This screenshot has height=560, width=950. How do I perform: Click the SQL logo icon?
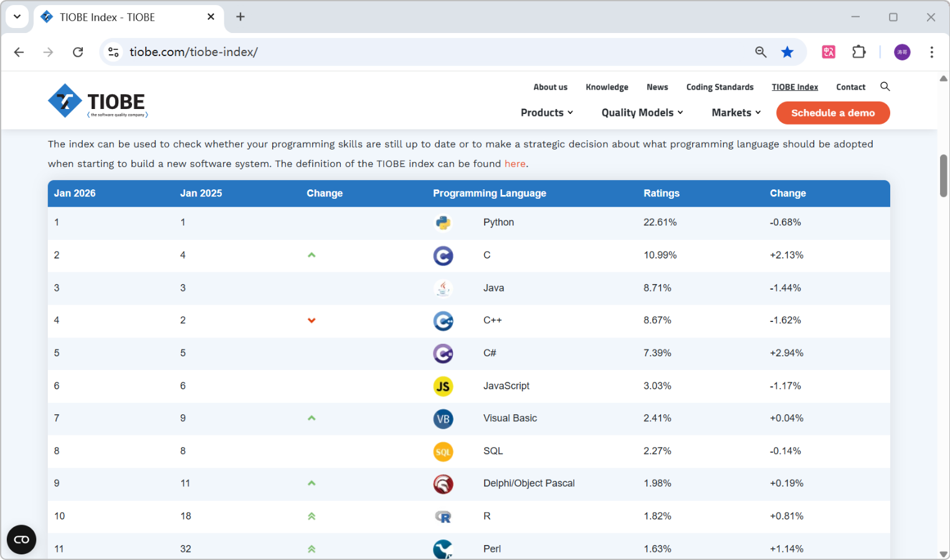(443, 452)
